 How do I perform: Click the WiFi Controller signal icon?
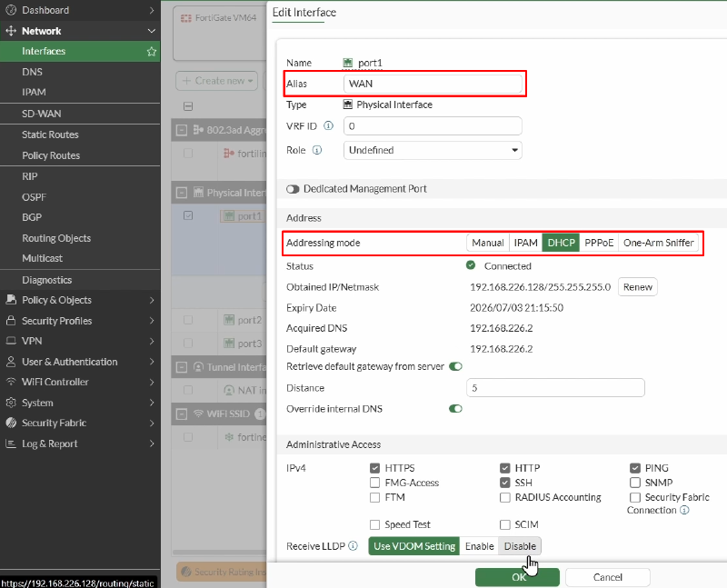11,382
